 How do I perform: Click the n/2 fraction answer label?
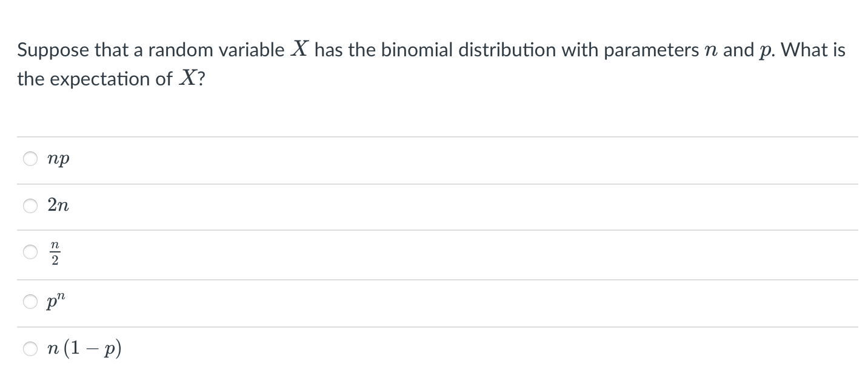coord(54,253)
